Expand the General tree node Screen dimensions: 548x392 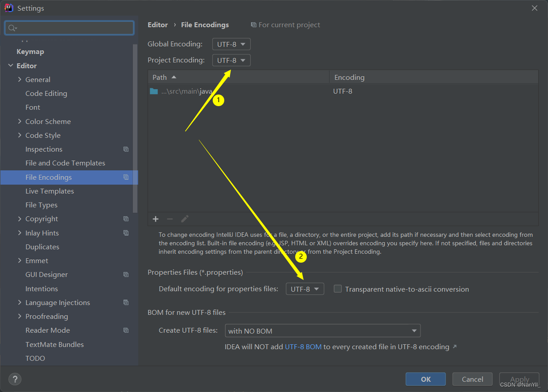click(20, 79)
